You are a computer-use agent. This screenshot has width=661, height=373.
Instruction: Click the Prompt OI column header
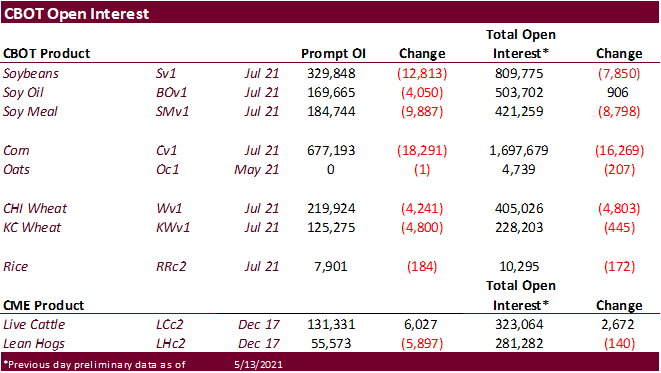click(333, 54)
